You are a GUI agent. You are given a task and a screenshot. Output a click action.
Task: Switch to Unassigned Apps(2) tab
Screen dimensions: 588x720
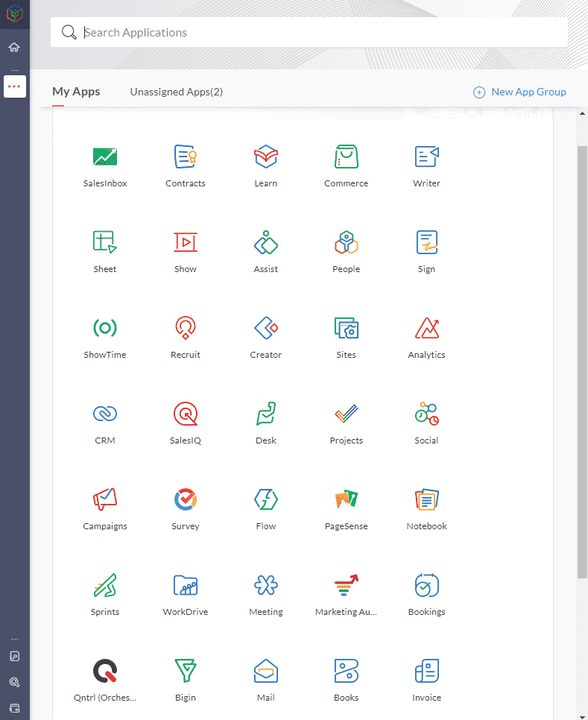177,92
